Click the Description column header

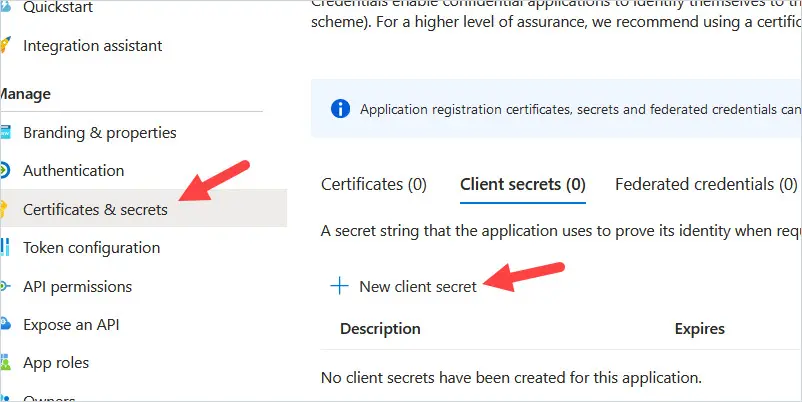click(380, 328)
